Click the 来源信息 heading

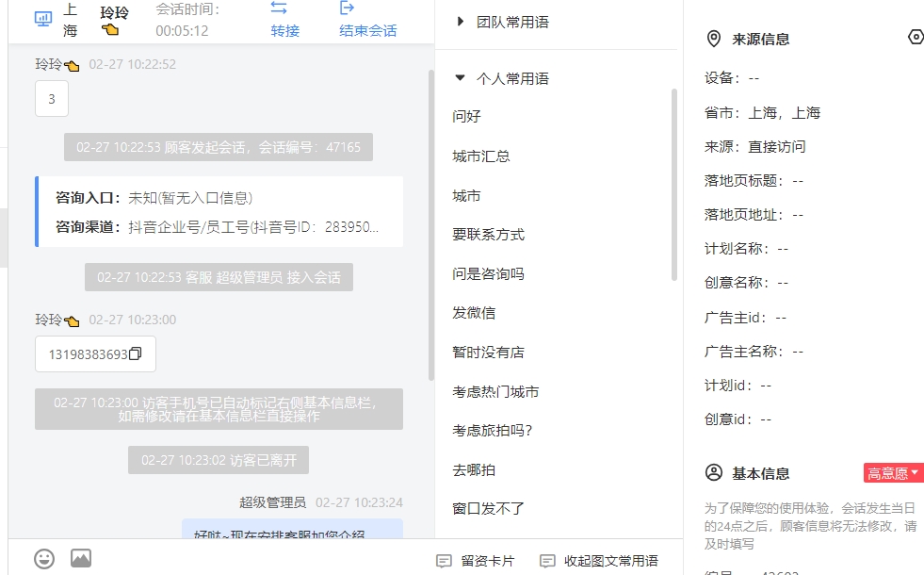point(761,40)
